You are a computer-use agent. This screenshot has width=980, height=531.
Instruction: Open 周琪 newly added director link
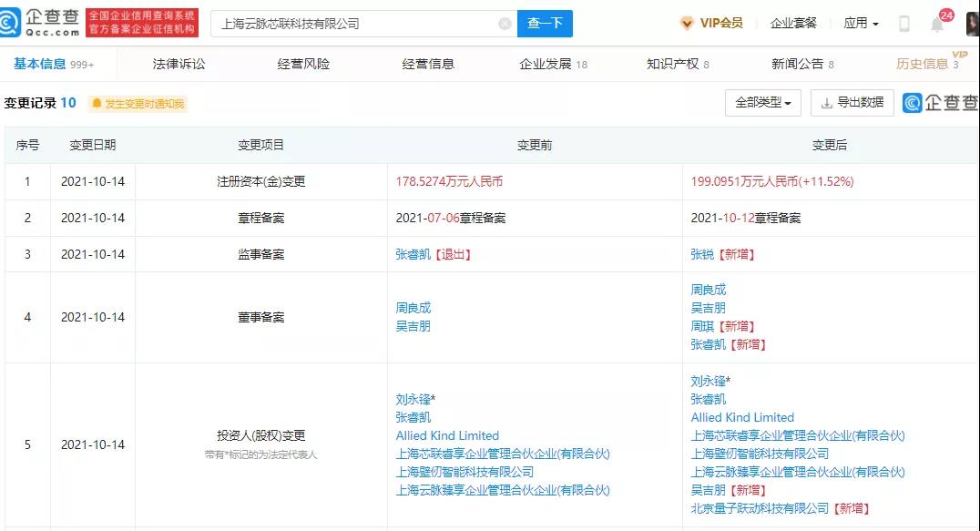click(x=702, y=326)
